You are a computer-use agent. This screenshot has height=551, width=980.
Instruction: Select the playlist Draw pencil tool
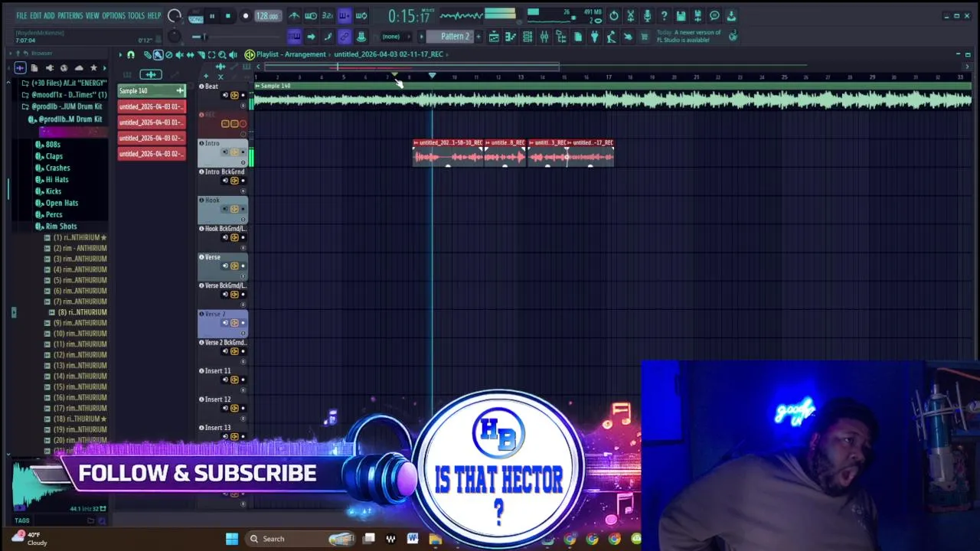click(x=148, y=55)
